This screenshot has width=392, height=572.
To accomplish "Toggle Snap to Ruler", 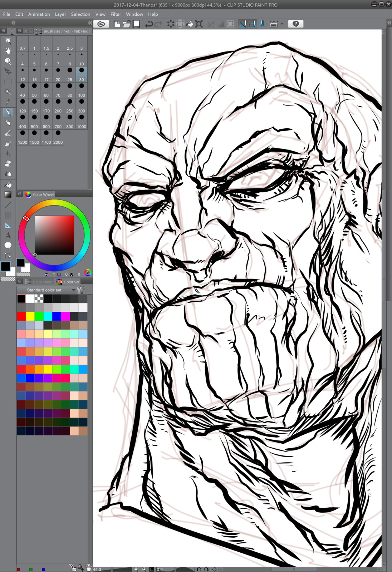I will pyautogui.click(x=242, y=24).
